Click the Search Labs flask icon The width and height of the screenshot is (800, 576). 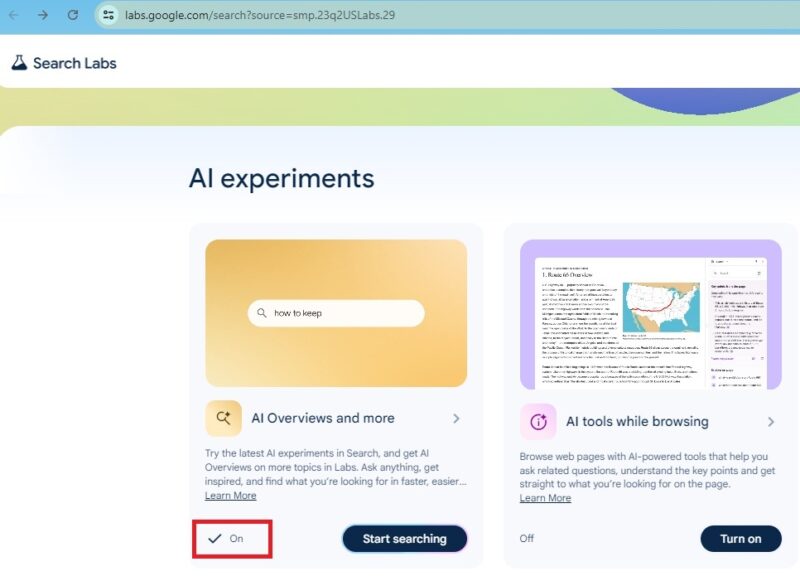point(21,62)
